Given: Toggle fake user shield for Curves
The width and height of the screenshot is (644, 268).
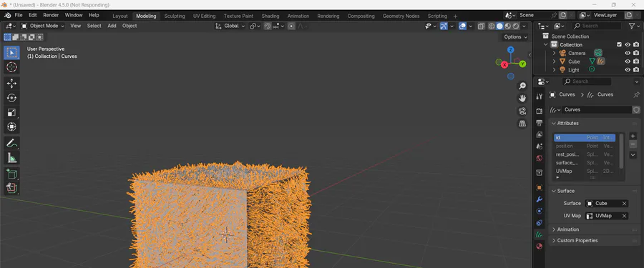Looking at the screenshot, I should [x=636, y=109].
